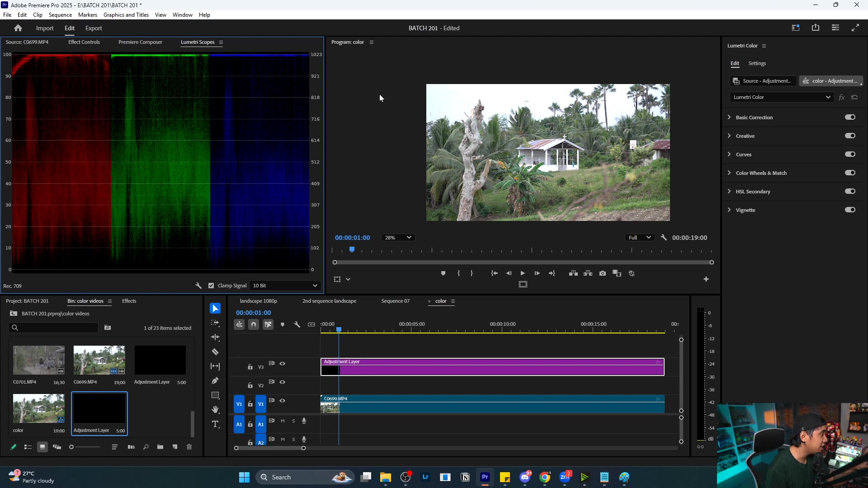Open Lumetri Scopes wrench settings
The height and width of the screenshot is (488, 868).
[x=198, y=286]
